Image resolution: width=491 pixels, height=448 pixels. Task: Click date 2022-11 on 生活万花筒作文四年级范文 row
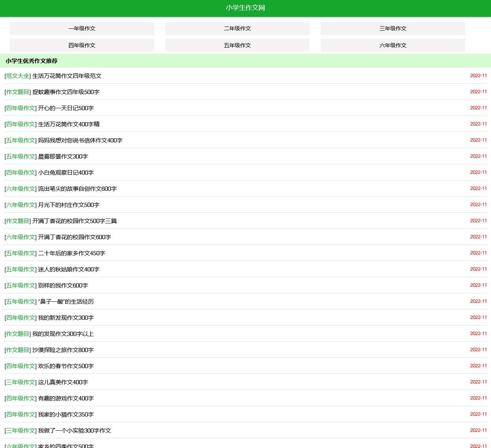(x=478, y=76)
